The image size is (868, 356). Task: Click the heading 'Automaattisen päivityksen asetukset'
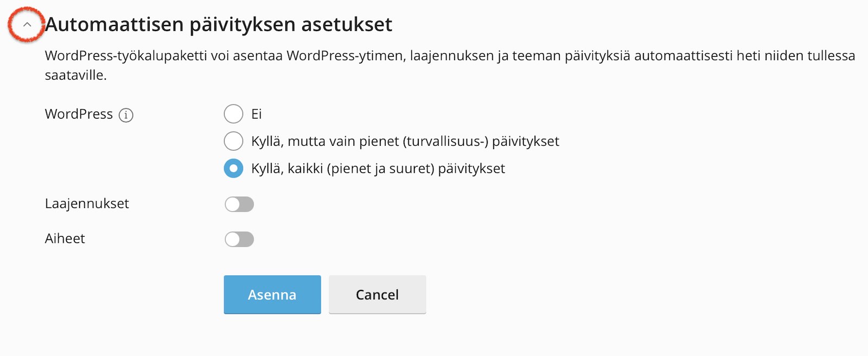[219, 24]
